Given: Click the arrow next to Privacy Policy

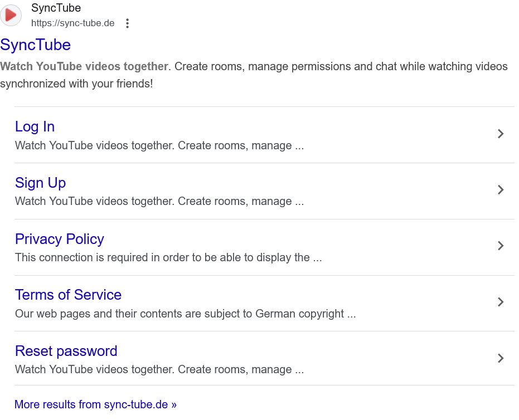Looking at the screenshot, I should pos(501,246).
